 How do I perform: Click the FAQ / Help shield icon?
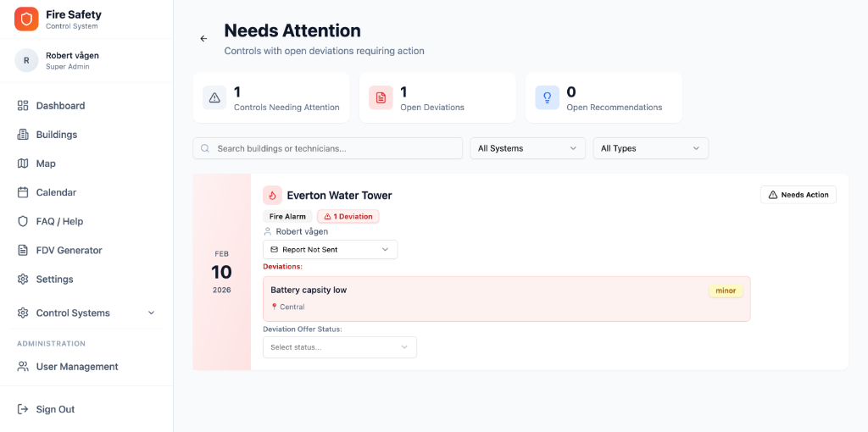click(x=23, y=221)
